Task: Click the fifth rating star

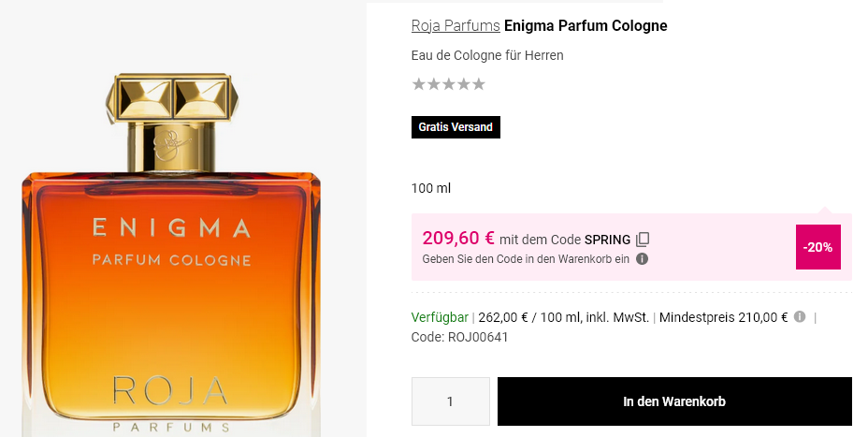Action: pyautogui.click(x=479, y=84)
